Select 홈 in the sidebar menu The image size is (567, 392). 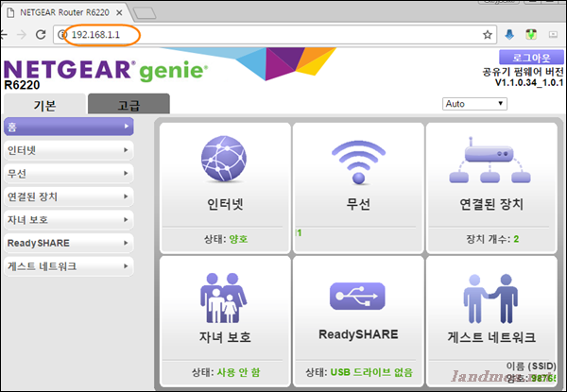click(x=69, y=127)
